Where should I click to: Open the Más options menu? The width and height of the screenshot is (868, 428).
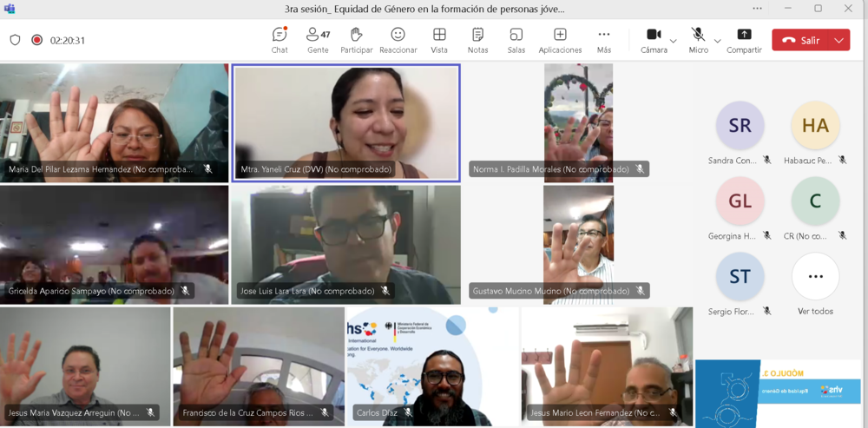[x=604, y=40]
